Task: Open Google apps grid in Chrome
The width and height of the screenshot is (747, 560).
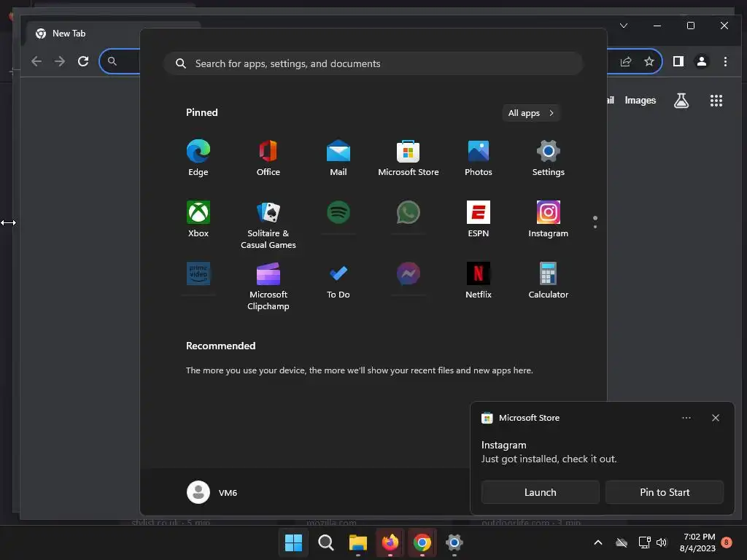Action: (x=716, y=101)
